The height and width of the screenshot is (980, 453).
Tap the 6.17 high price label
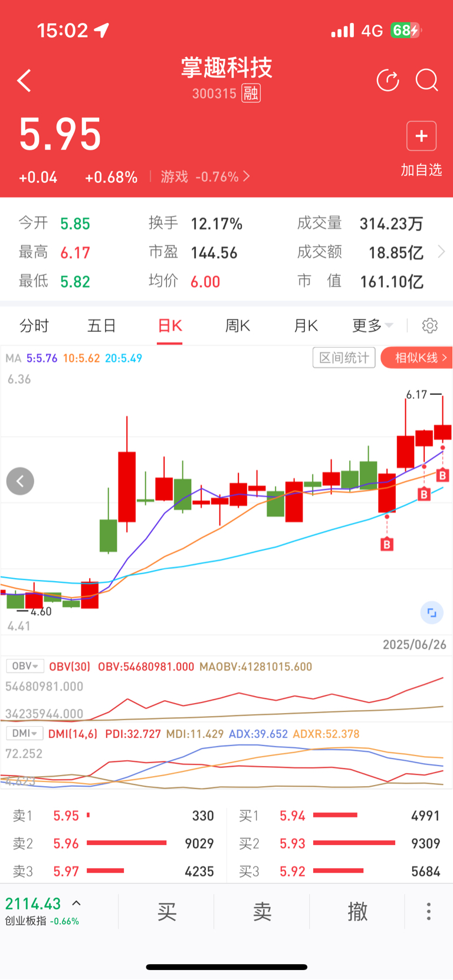point(416,394)
